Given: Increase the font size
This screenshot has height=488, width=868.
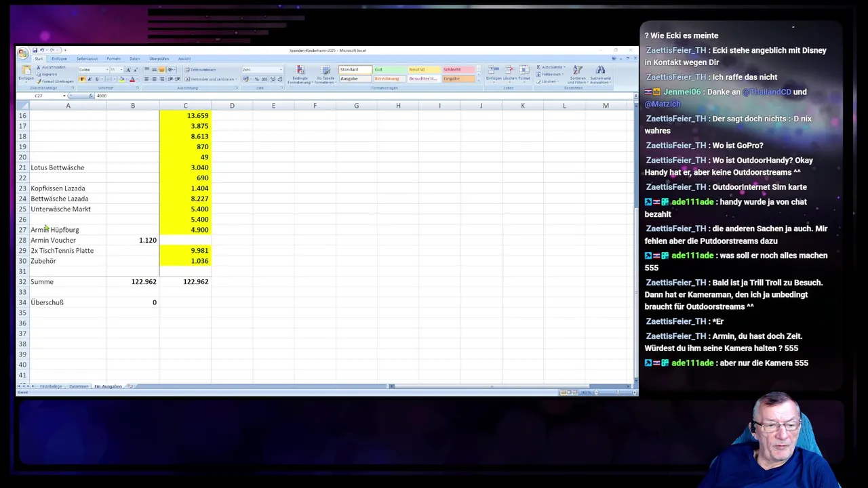Looking at the screenshot, I should click(128, 70).
